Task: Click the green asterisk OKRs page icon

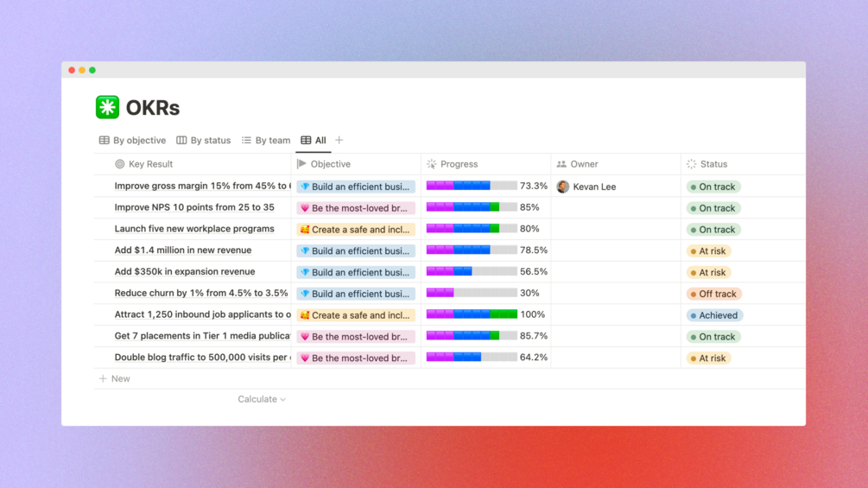Action: point(107,107)
